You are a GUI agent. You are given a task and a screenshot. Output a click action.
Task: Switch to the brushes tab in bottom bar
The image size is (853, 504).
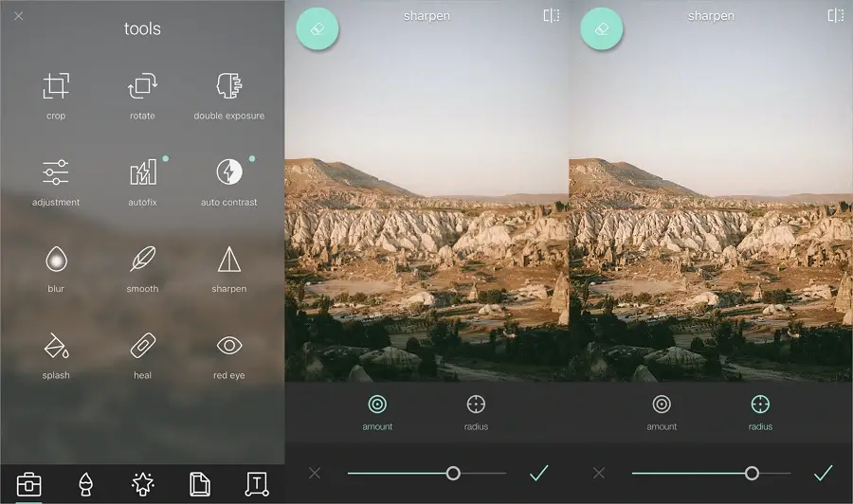[86, 484]
